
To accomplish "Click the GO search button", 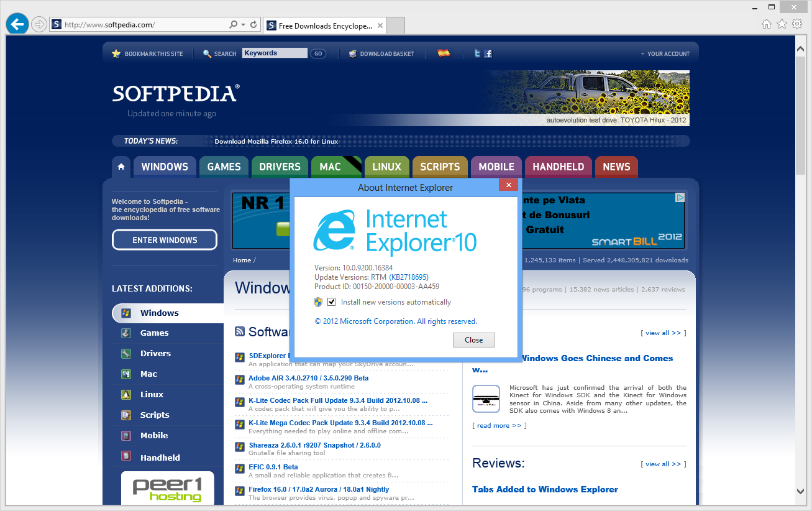I will [x=318, y=53].
